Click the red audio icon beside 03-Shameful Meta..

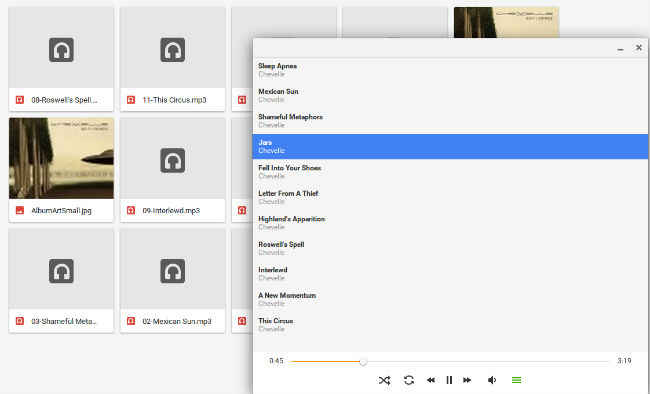coord(19,321)
